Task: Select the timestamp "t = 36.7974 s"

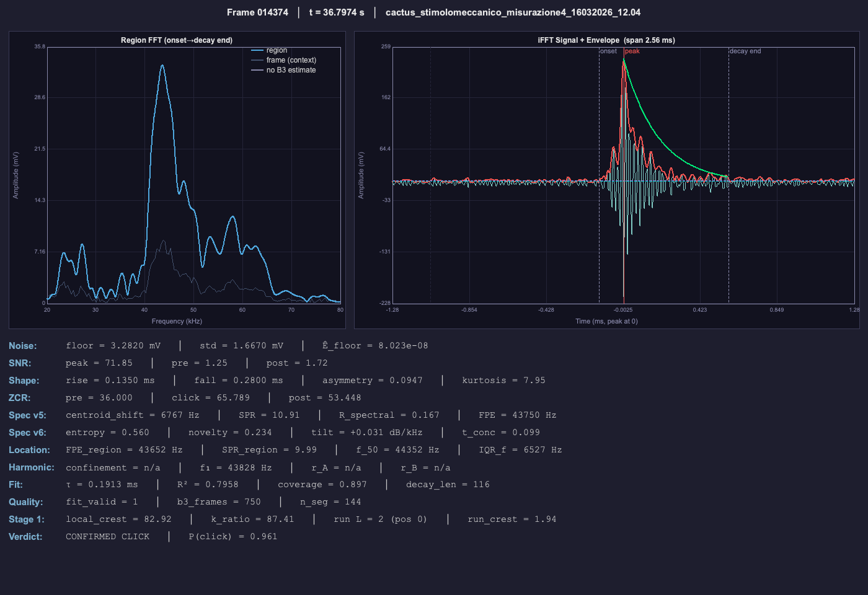Action: coord(337,12)
